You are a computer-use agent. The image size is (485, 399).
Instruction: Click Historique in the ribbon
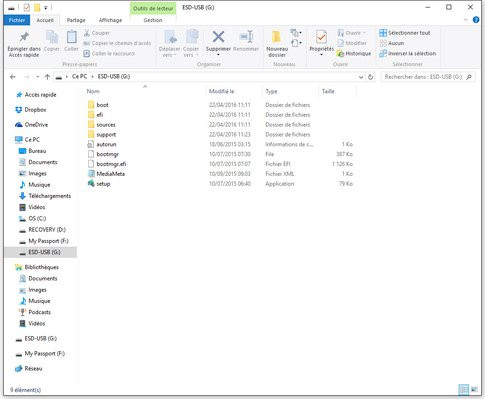point(354,53)
